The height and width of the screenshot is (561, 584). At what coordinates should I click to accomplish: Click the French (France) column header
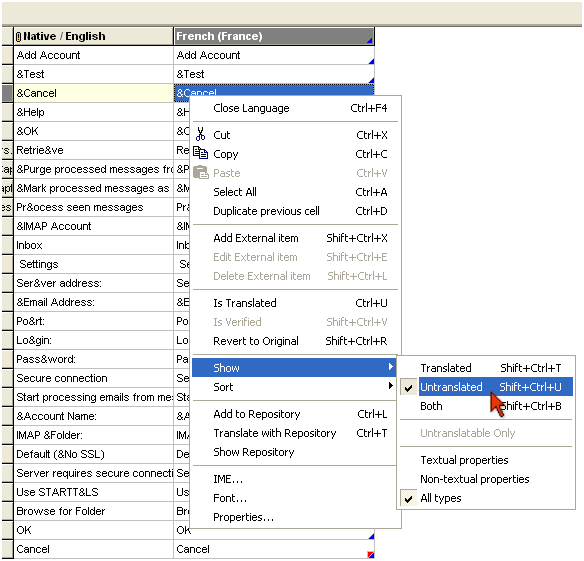tap(274, 36)
